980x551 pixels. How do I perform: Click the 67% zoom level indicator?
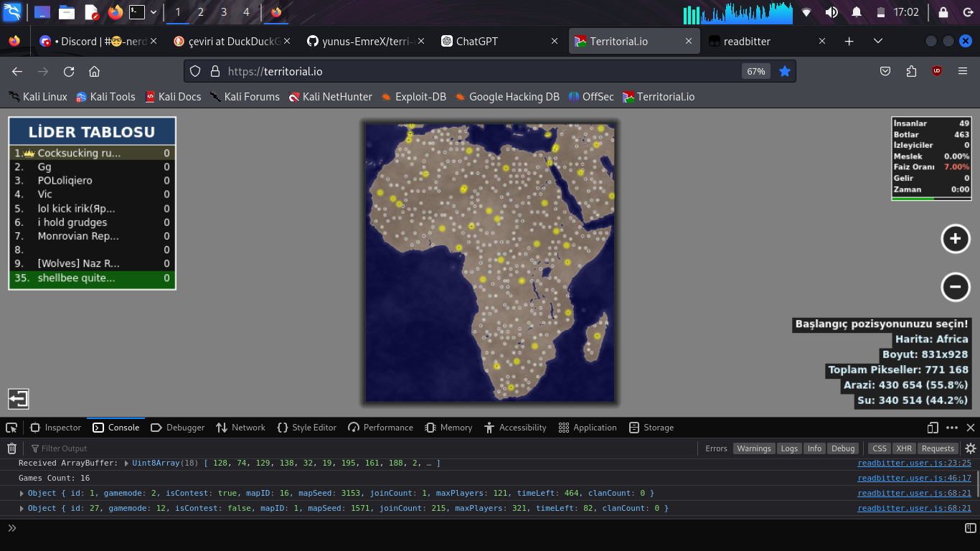[756, 71]
